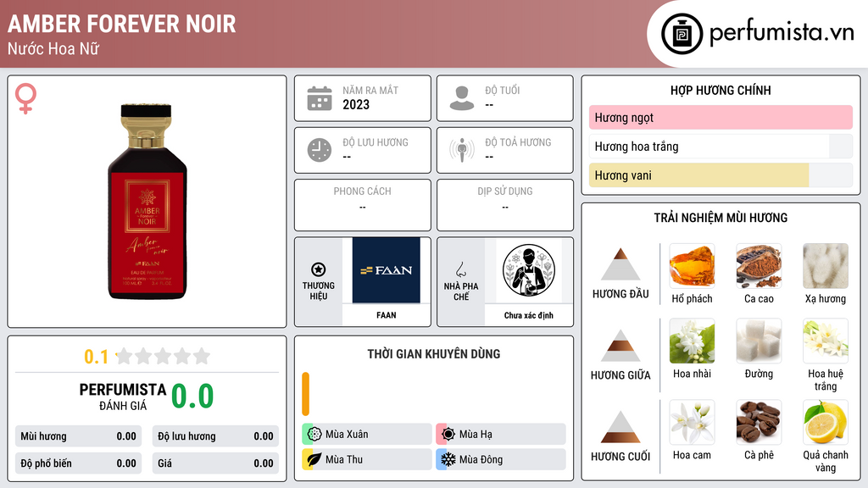Select the Xạ hương musk note image
This screenshot has width=868, height=488.
click(x=826, y=266)
